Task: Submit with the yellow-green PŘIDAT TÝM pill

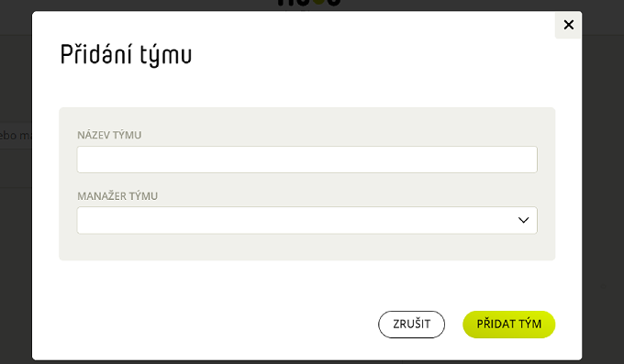Action: 509,325
